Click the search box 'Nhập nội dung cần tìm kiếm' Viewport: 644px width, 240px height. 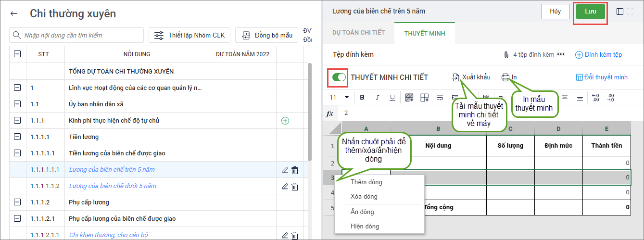77,35
